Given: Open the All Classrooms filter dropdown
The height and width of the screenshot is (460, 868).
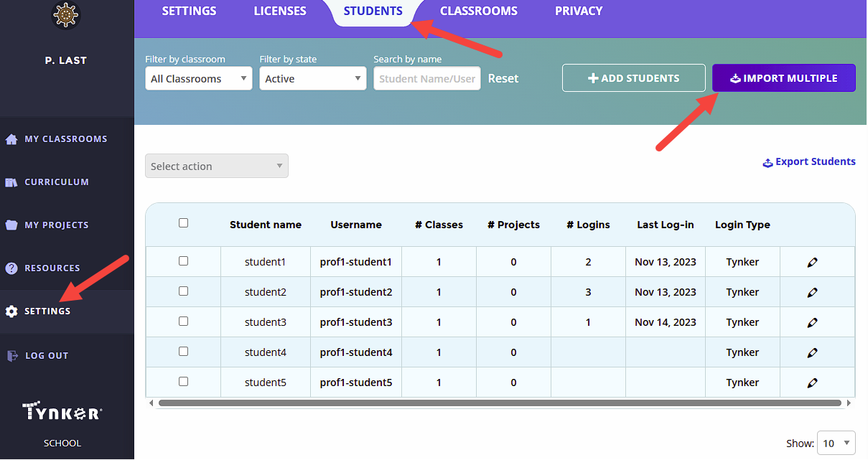Looking at the screenshot, I should pos(199,79).
